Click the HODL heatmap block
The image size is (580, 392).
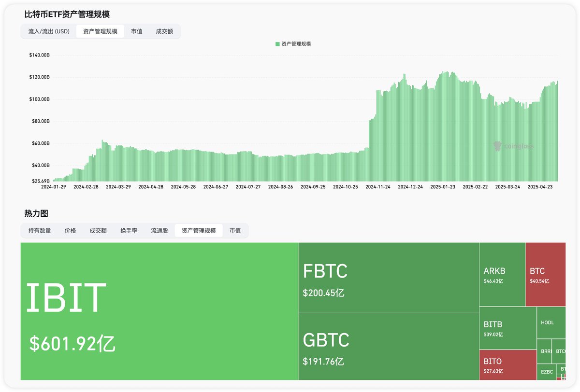coord(551,322)
